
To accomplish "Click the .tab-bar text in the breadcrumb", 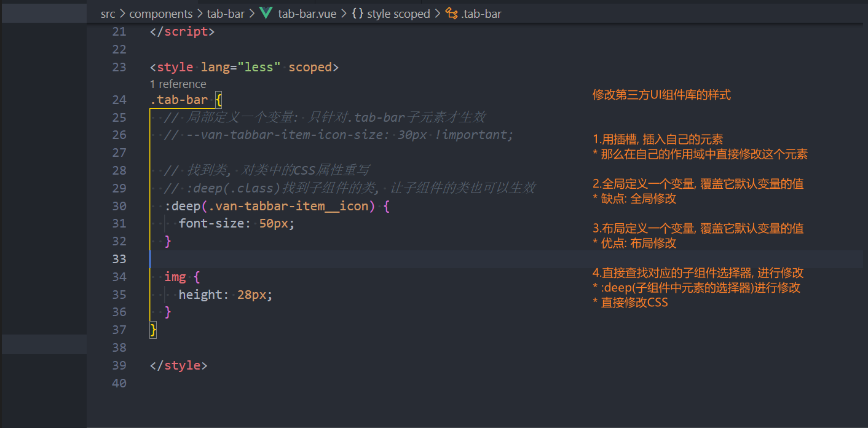I will tap(481, 13).
